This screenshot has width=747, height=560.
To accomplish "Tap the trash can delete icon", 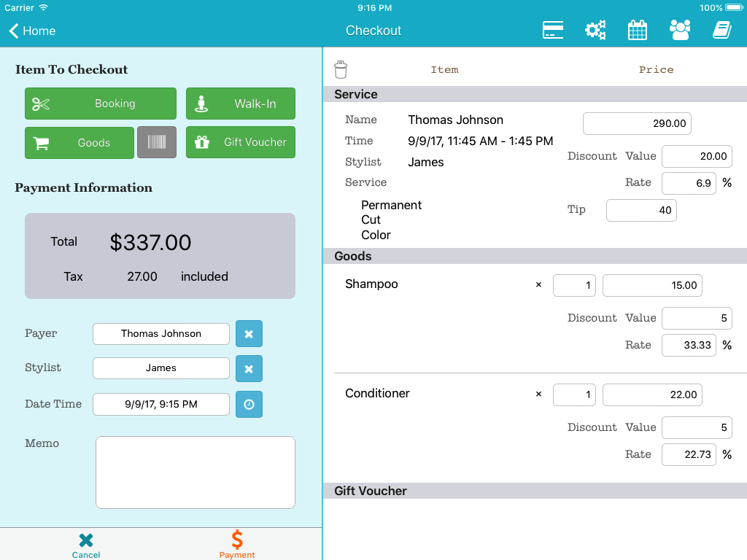I will point(341,69).
